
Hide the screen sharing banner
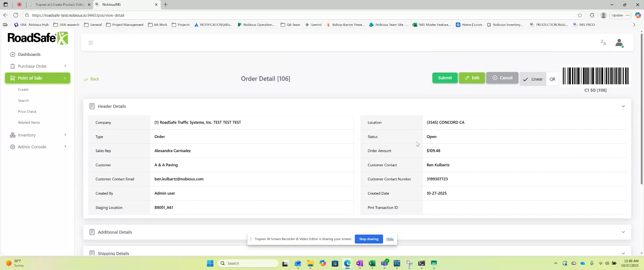click(x=390, y=239)
